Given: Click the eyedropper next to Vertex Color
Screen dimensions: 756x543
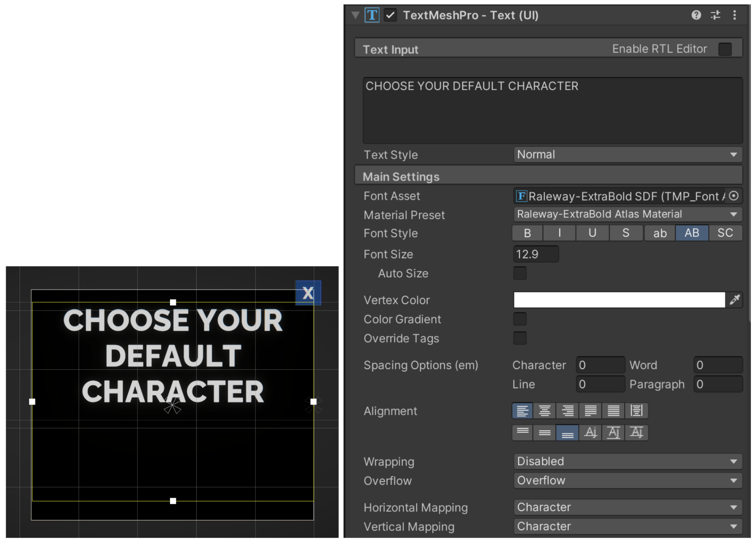Looking at the screenshot, I should pyautogui.click(x=734, y=300).
